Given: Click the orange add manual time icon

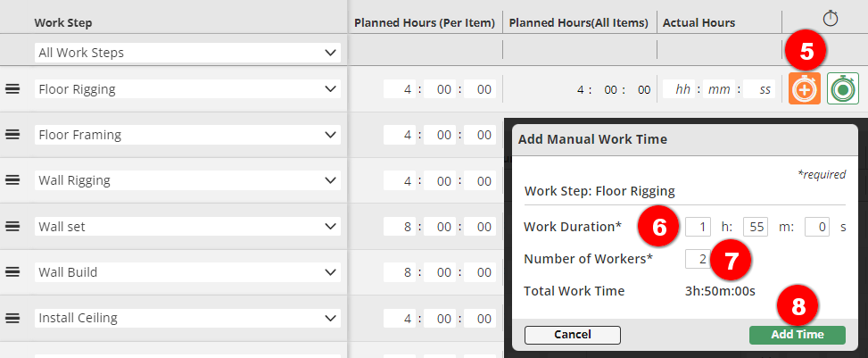Looking at the screenshot, I should (805, 89).
